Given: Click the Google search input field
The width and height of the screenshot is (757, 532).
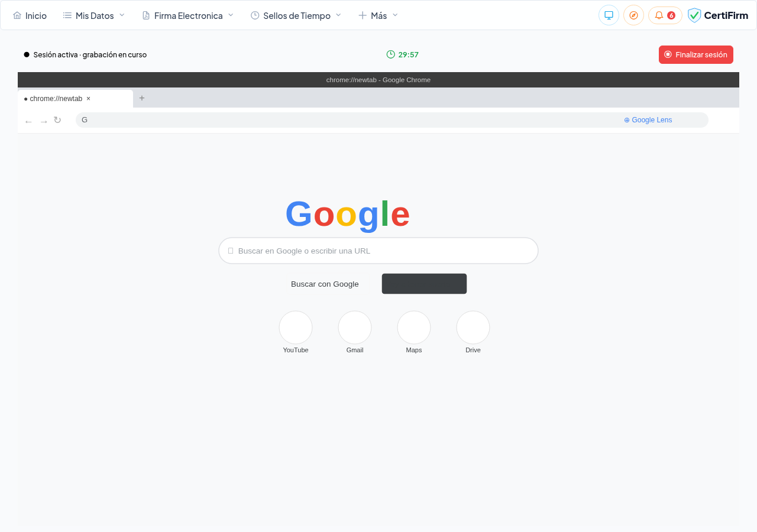Looking at the screenshot, I should (378, 251).
